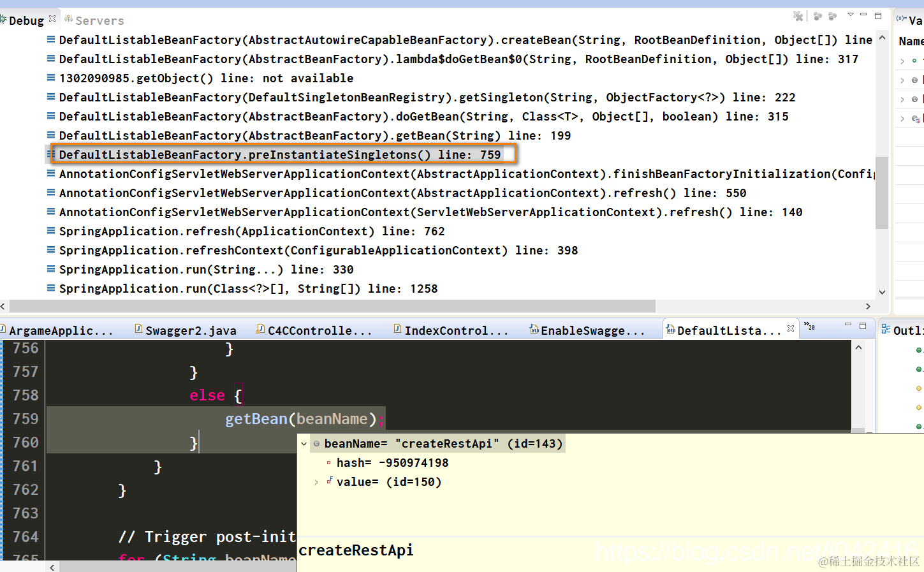Collapse the beanName variable in hover popup
Screen dimensions: 924x572
click(x=304, y=443)
